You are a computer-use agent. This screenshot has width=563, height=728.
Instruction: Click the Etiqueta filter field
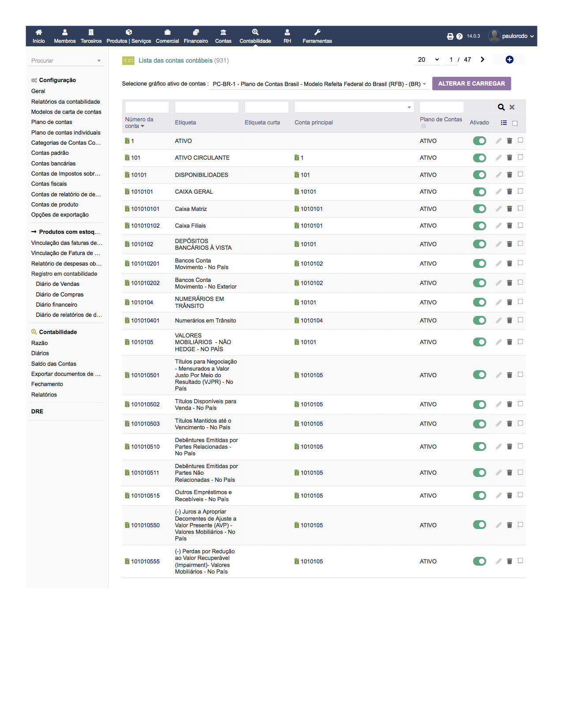pos(207,107)
